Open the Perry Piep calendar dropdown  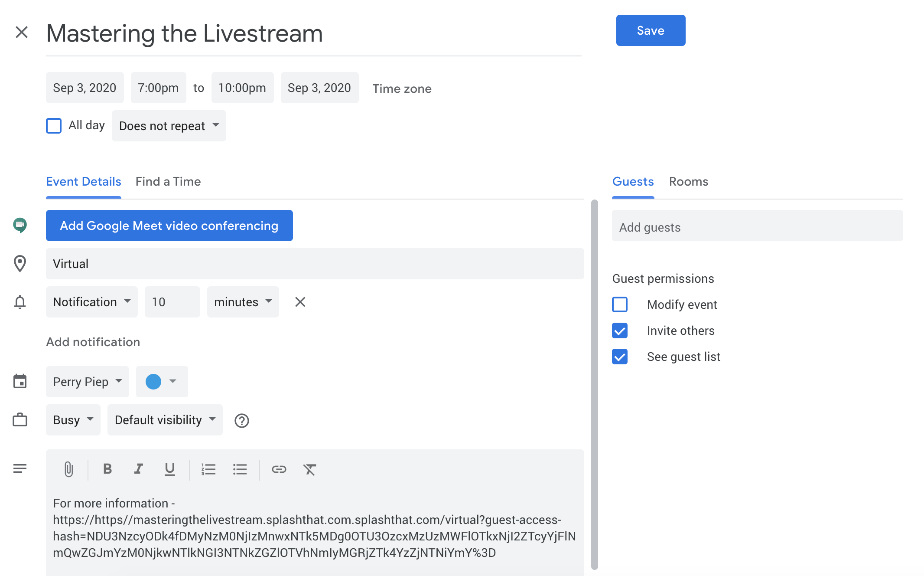[88, 382]
